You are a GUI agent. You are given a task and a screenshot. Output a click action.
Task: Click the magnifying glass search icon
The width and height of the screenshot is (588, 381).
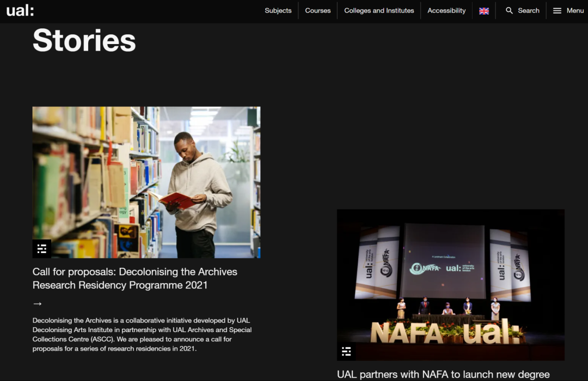(509, 10)
